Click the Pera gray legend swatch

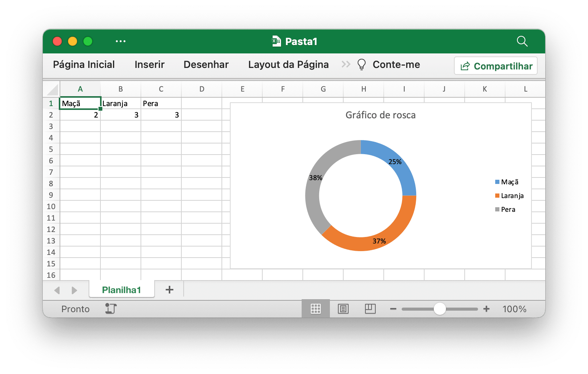497,210
